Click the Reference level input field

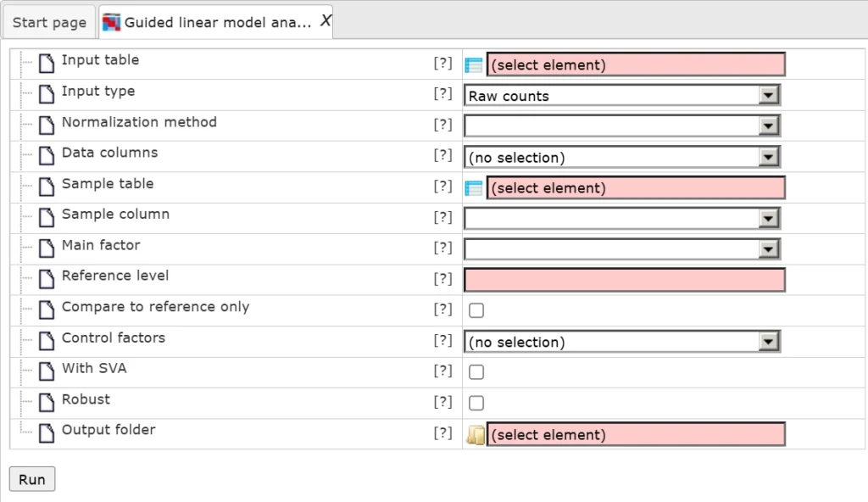coord(625,280)
